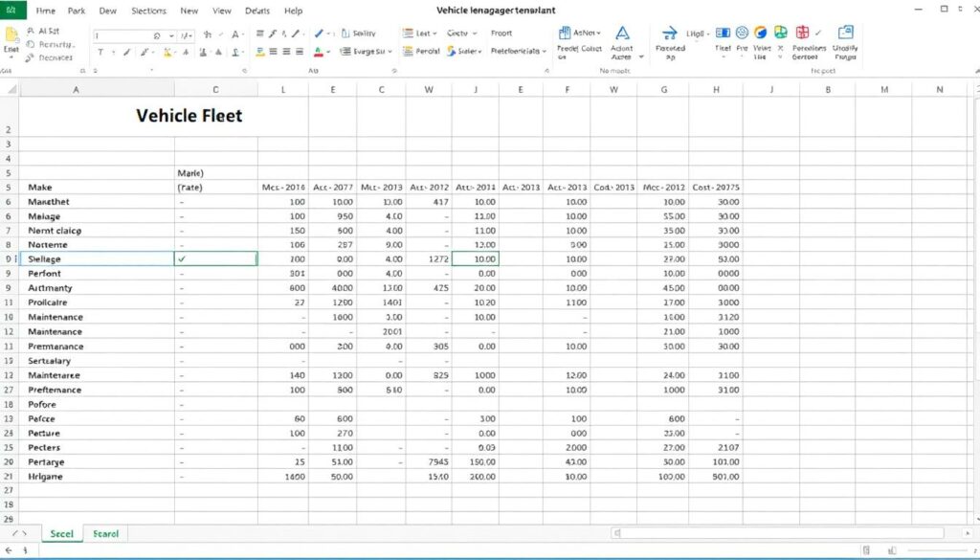Click the 'Vehicle Fleet' title cell
This screenshot has width=980, height=560.
click(x=189, y=115)
